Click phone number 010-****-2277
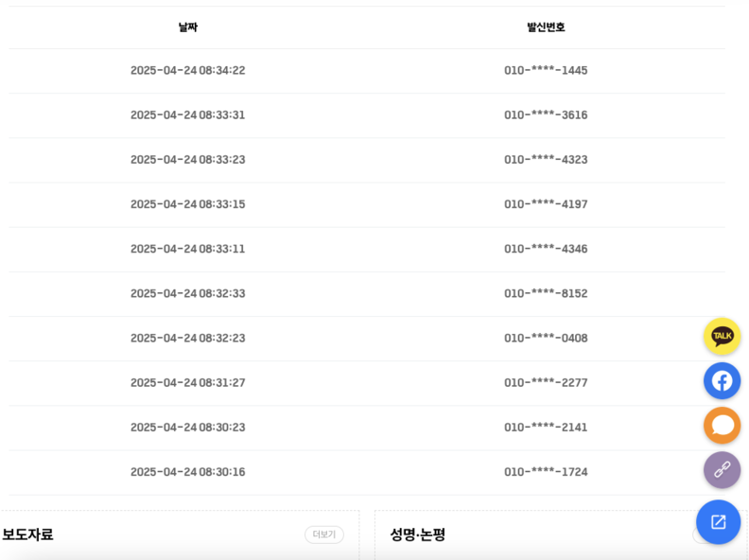Image resolution: width=749 pixels, height=560 pixels. (x=546, y=382)
